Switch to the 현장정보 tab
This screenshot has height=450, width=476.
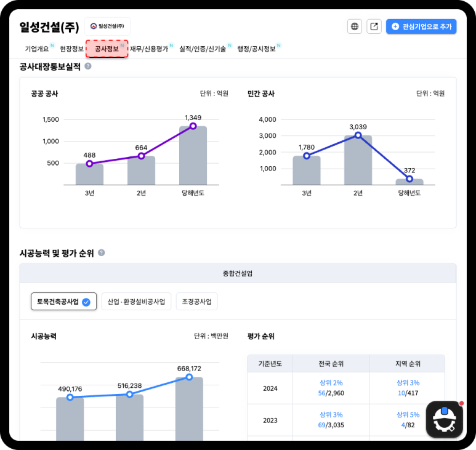coord(71,49)
